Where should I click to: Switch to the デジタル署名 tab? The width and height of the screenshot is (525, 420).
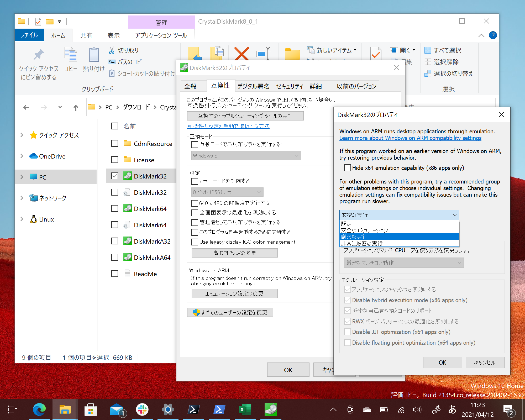point(253,86)
